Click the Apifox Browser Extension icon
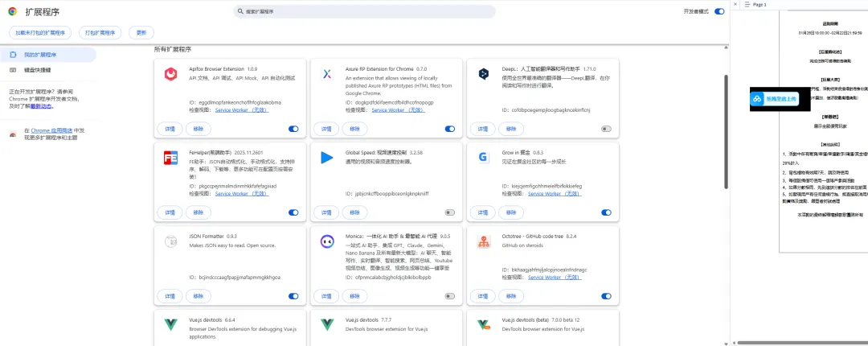The width and height of the screenshot is (868, 346). (x=170, y=74)
